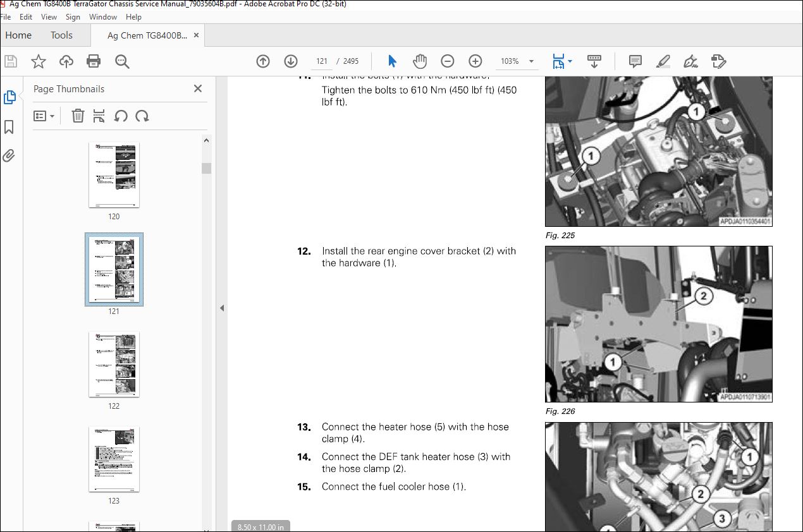
Task: Select page 122 thumbnail
Action: (x=114, y=365)
